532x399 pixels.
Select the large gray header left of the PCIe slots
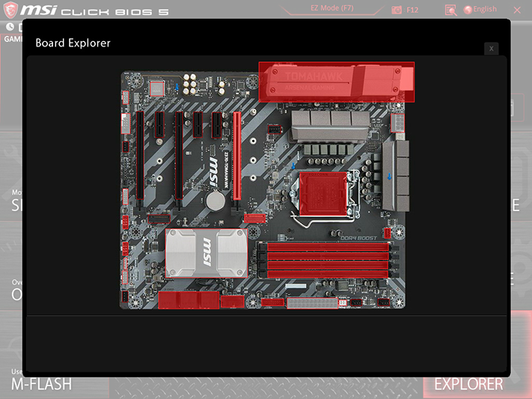126,124
